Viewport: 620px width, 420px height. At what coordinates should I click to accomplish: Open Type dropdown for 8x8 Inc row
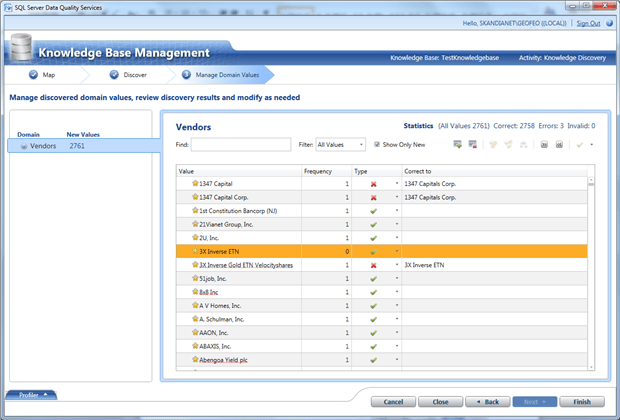(x=397, y=292)
